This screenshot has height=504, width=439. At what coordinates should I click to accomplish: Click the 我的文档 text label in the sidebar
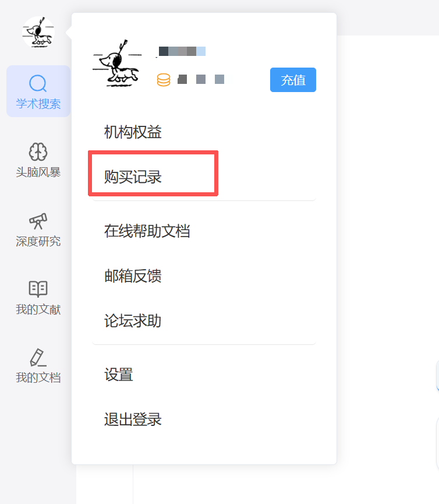38,378
